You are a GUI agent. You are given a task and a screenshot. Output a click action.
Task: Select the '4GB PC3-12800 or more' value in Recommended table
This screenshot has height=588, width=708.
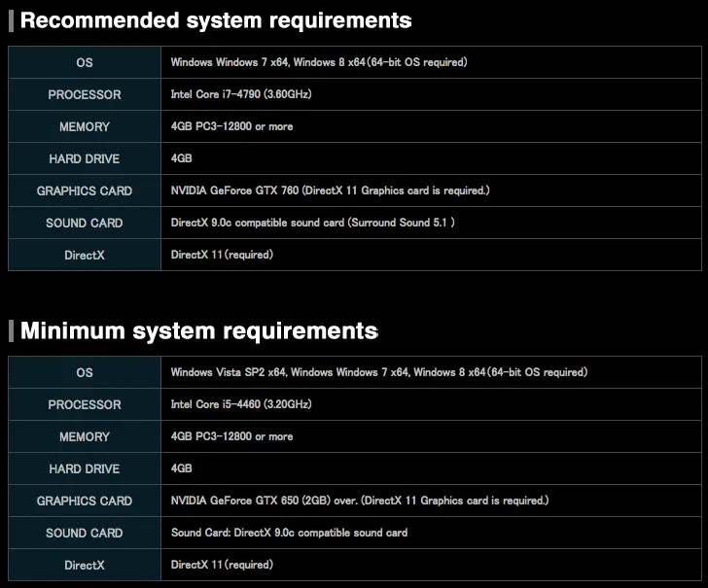pyautogui.click(x=231, y=126)
